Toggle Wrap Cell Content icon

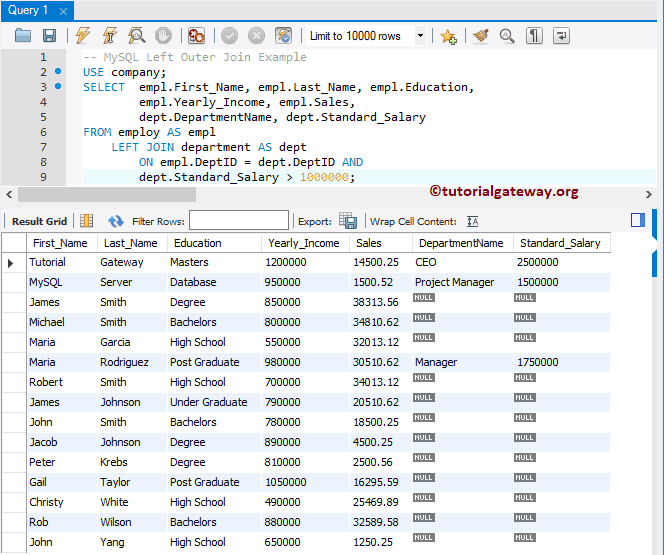tap(473, 221)
